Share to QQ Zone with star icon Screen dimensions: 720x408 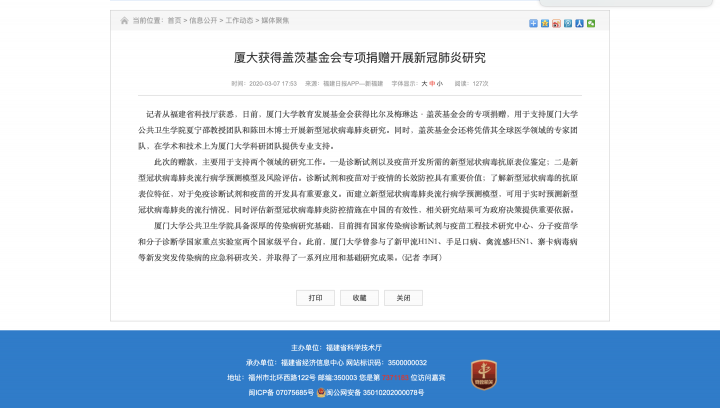545,23
